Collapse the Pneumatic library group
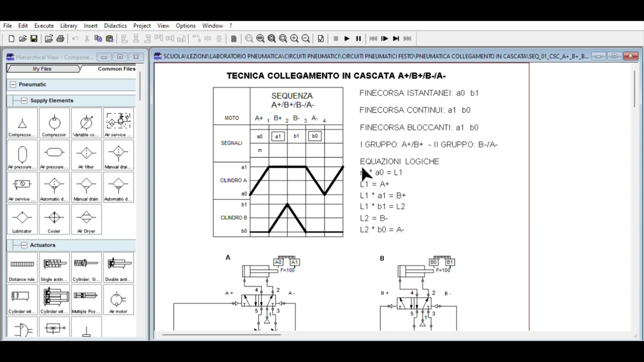 click(13, 84)
